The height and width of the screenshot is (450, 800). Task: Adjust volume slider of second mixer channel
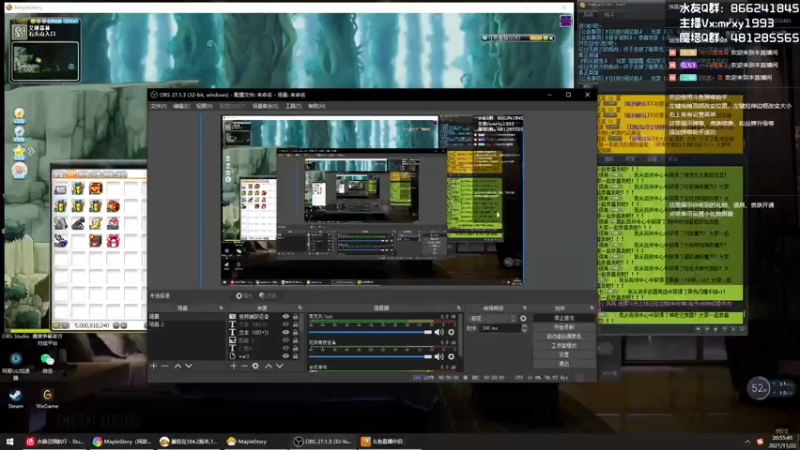[370, 357]
